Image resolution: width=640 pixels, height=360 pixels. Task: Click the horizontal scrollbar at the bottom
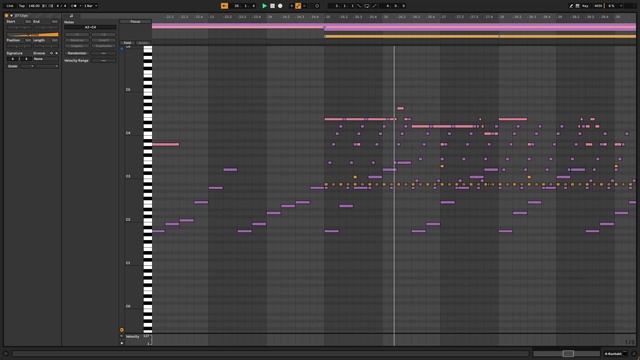[270, 354]
